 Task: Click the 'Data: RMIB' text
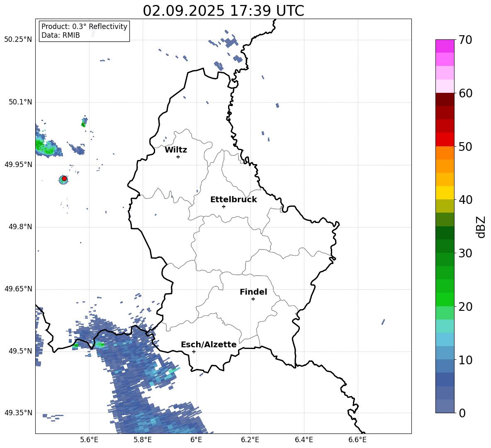(x=61, y=35)
